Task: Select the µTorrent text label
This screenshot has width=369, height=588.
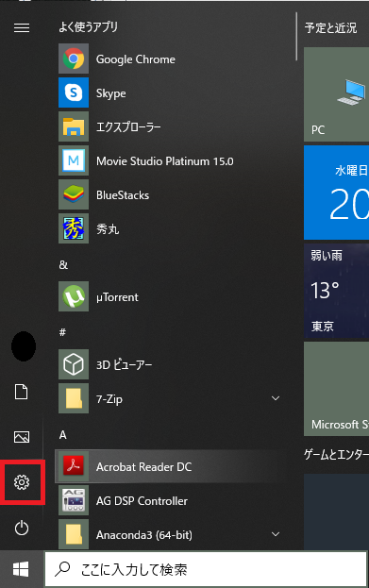Action: pyautogui.click(x=117, y=297)
